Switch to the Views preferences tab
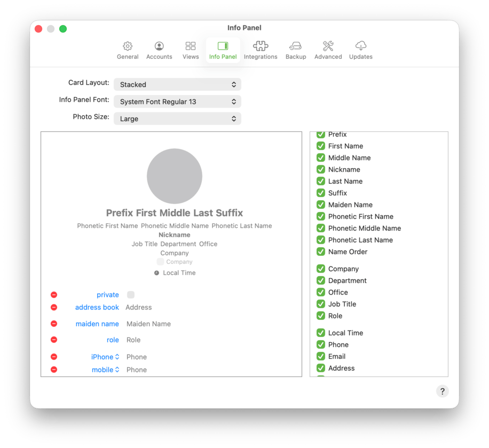Viewport: 489px width, 448px height. 191,51
